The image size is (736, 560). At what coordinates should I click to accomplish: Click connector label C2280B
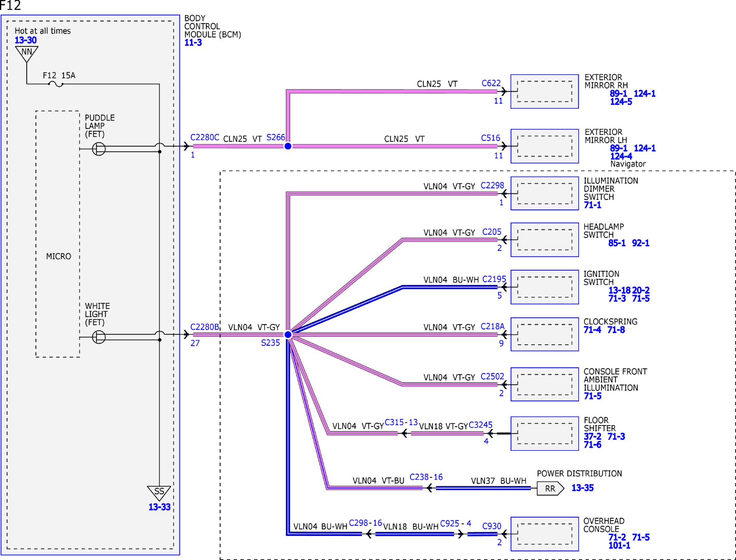coord(205,327)
